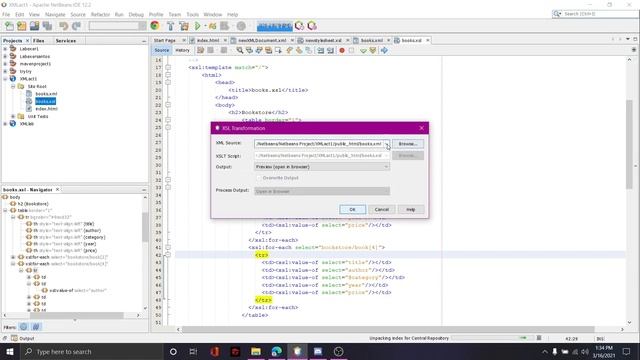Open the File menu
The width and height of the screenshot is (640, 360).
point(6,14)
